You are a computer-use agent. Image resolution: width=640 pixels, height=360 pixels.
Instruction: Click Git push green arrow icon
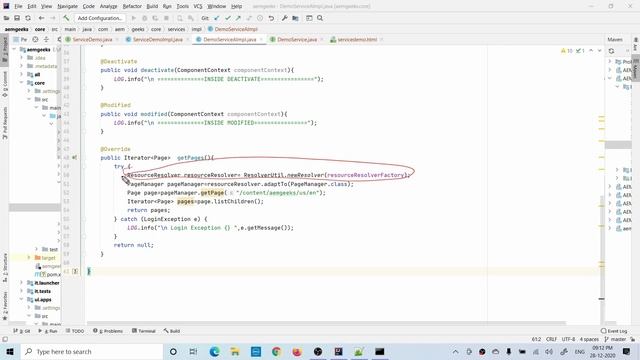pyautogui.click(x=238, y=18)
